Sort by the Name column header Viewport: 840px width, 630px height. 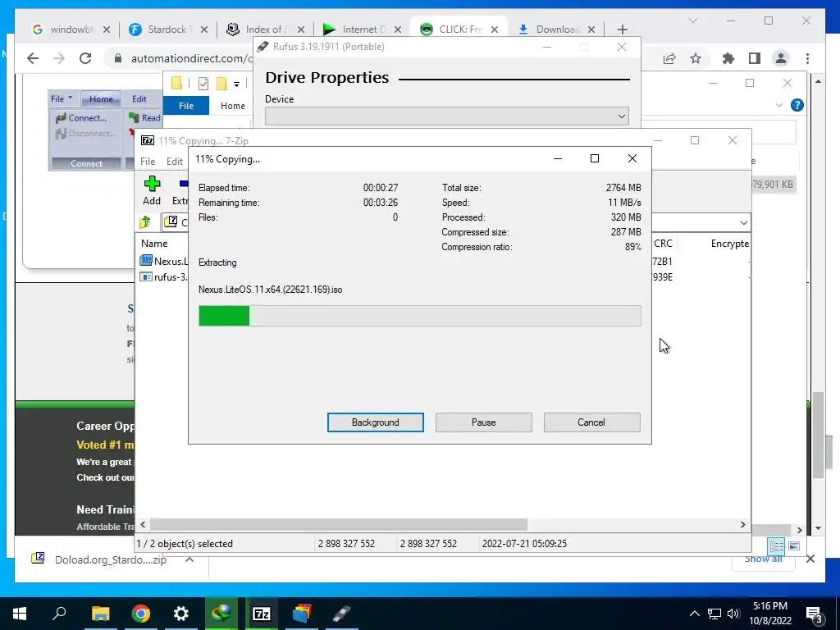point(154,243)
